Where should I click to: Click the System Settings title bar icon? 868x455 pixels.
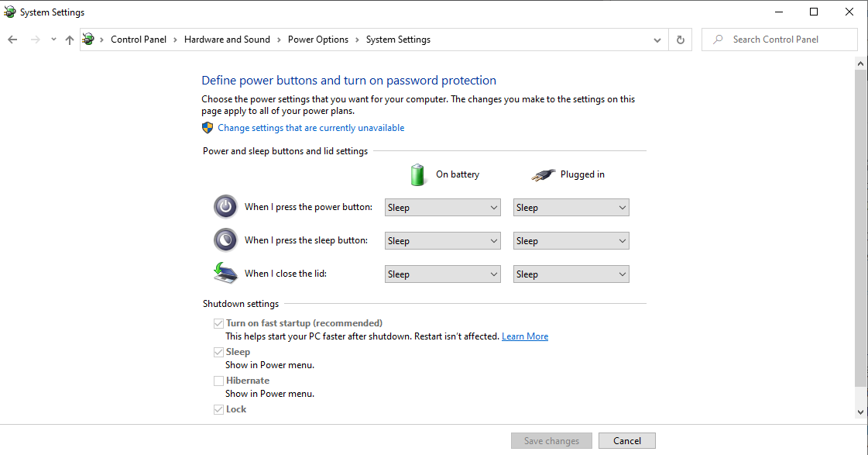(9, 12)
